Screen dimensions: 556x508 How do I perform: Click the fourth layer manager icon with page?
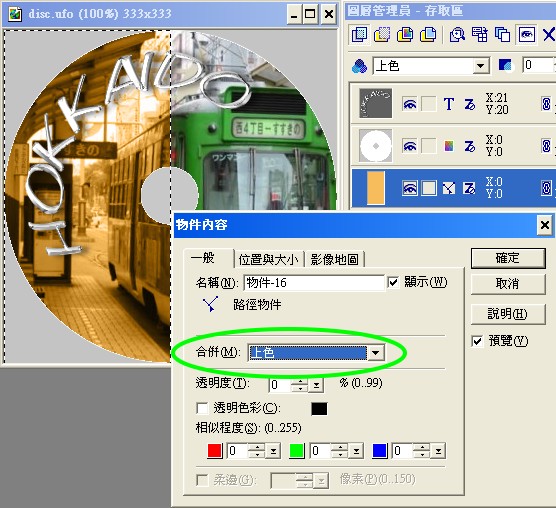click(x=428, y=34)
